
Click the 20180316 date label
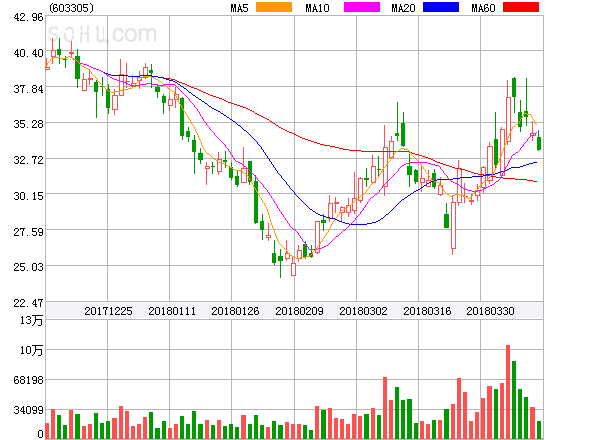(x=427, y=311)
